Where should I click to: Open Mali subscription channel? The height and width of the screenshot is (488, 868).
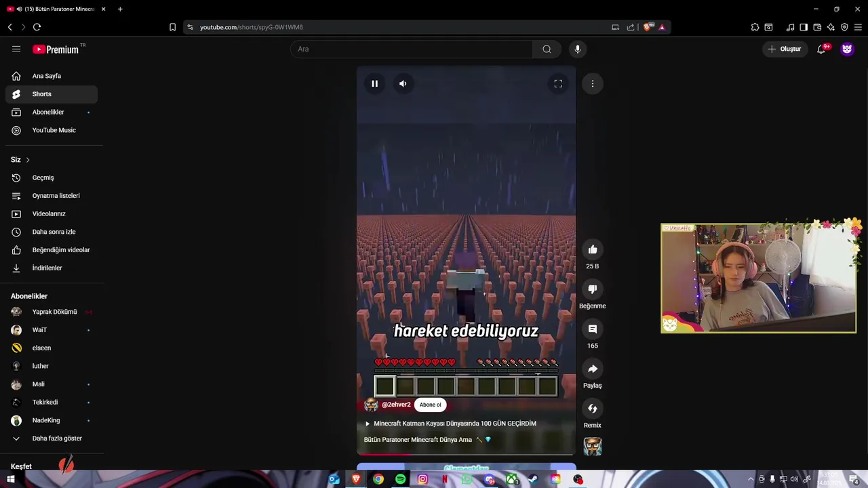52,384
